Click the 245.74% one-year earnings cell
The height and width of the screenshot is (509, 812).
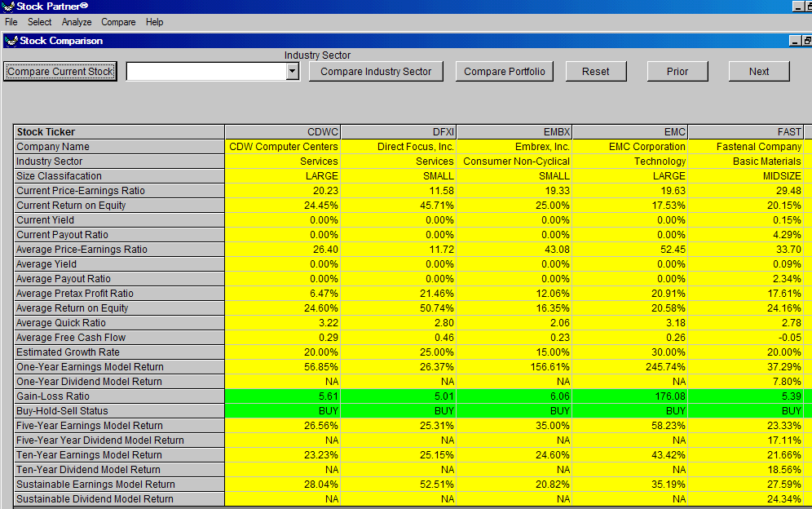(x=630, y=367)
